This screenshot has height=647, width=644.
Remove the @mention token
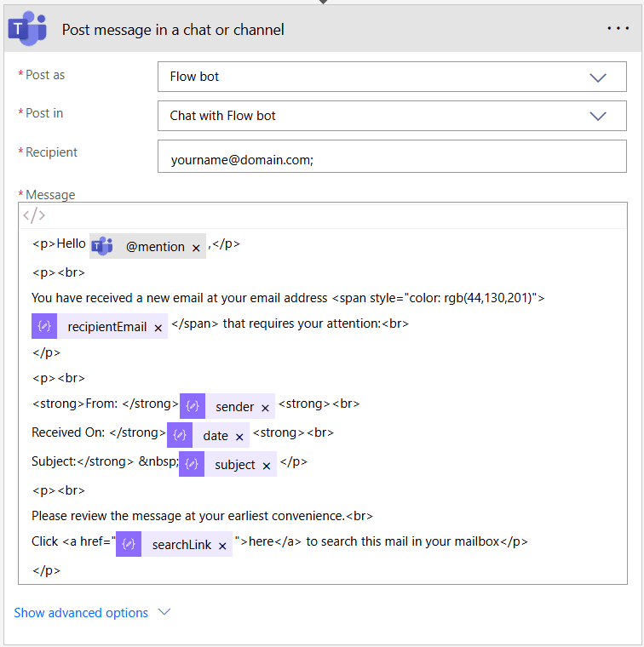196,248
